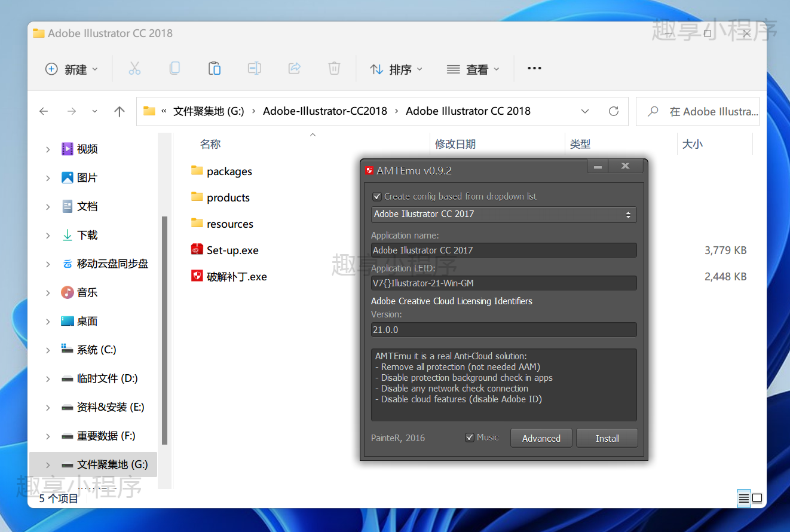Expand the 图片 tree node
The image size is (790, 532).
point(48,178)
